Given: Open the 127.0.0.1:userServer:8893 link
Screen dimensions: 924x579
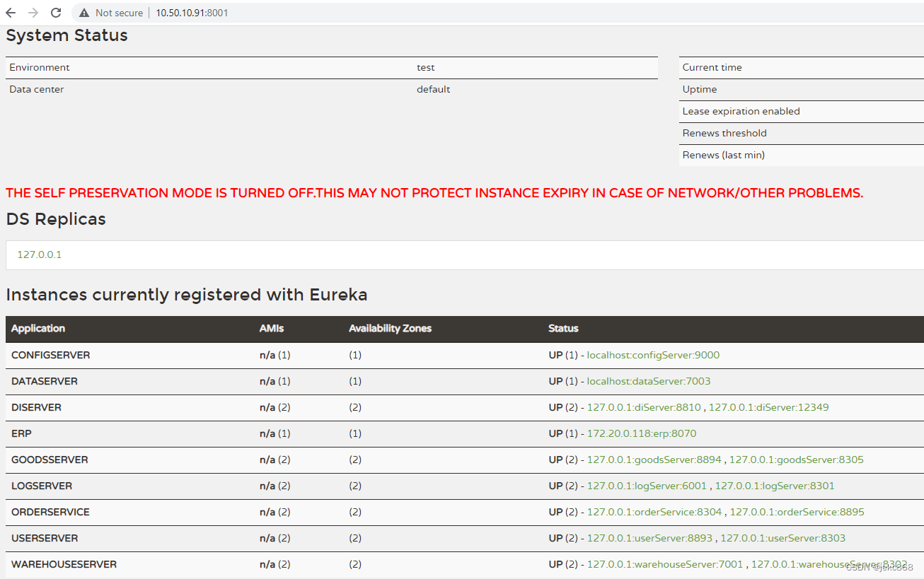Looking at the screenshot, I should click(x=649, y=538).
